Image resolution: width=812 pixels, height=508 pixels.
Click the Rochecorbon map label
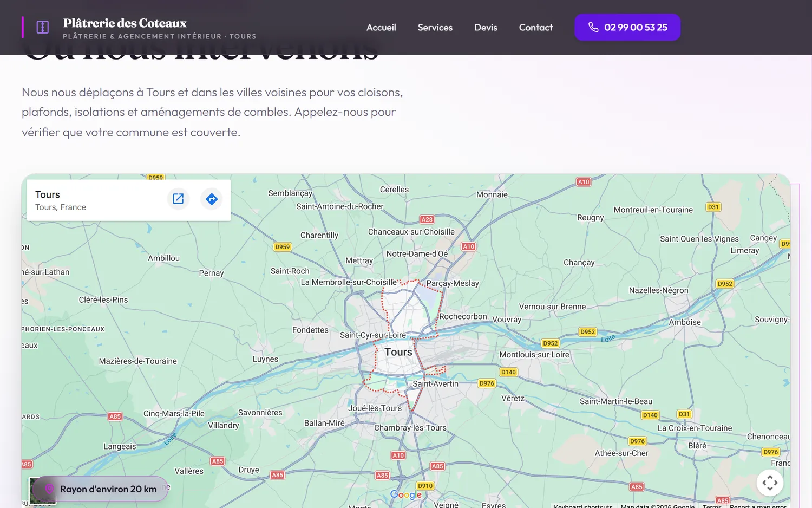coord(463,316)
